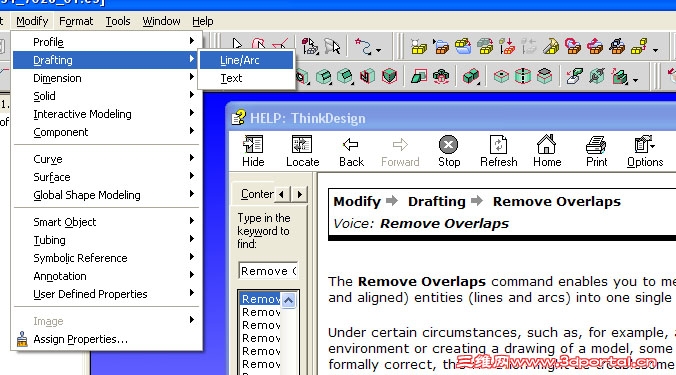Open the dropdown arrow ending the components toolbar
The height and width of the screenshot is (375, 676).
click(655, 50)
